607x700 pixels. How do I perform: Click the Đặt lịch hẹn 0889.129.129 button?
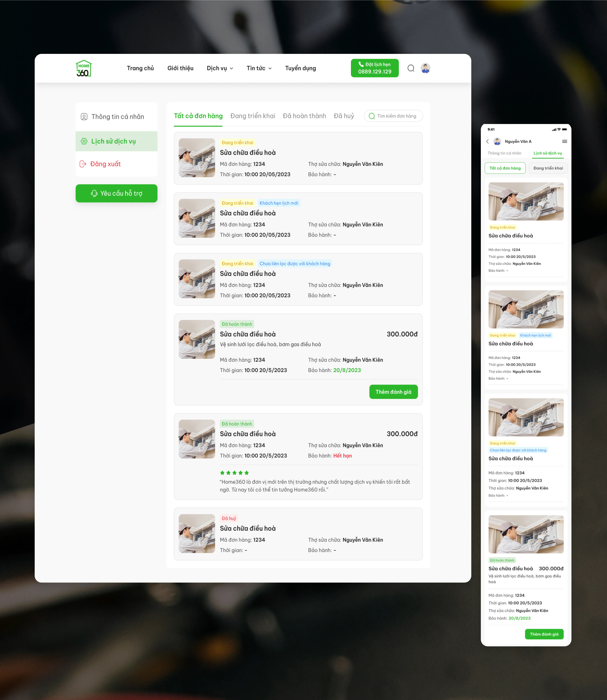pyautogui.click(x=375, y=68)
